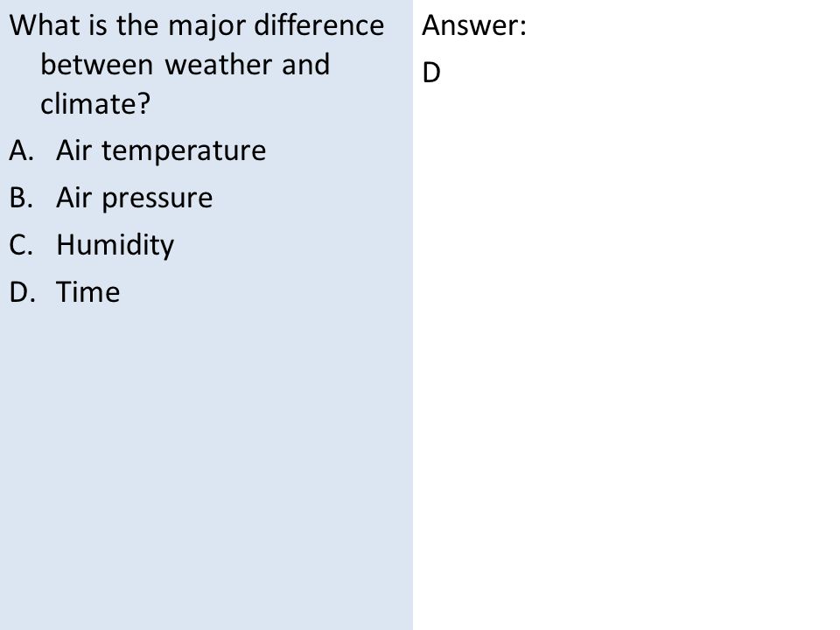Click the word major in the question
Screen dimensions: 840x630
point(206,26)
